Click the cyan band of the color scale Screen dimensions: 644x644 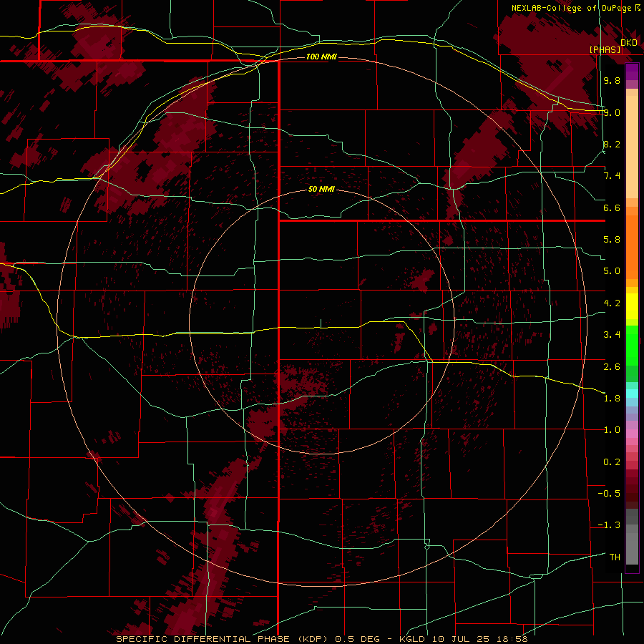tap(632, 394)
